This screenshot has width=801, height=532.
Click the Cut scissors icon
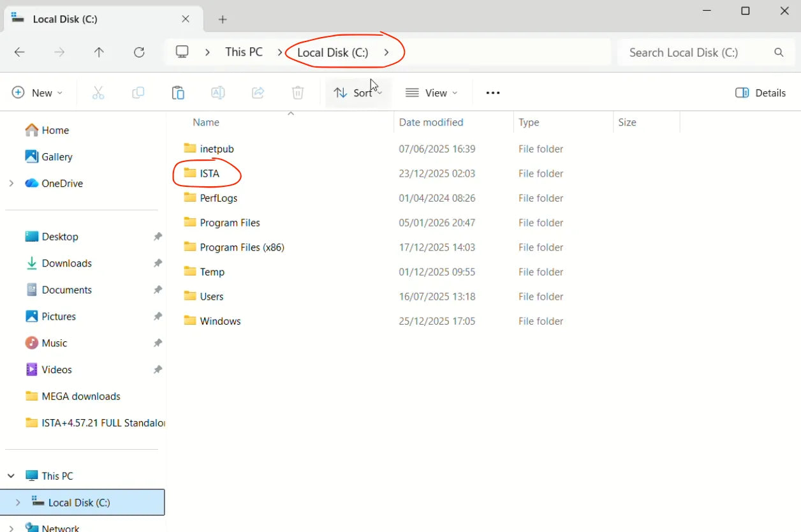click(98, 92)
